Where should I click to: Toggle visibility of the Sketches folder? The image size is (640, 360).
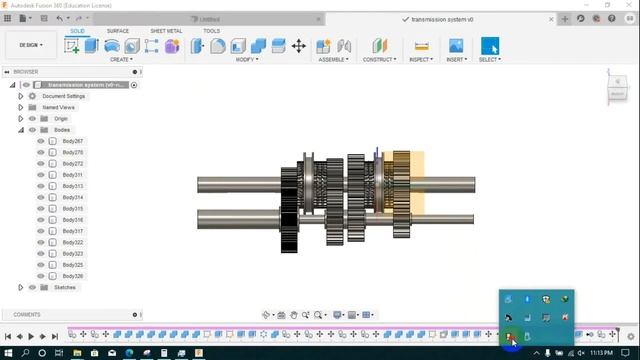click(x=32, y=287)
